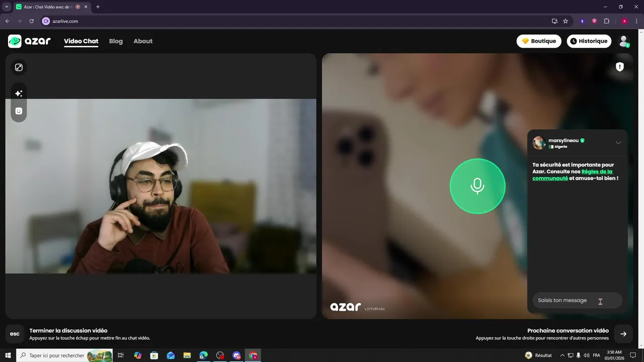Open Discord from the taskbar
Viewport: 644px width, 362px height.
[x=236, y=355]
